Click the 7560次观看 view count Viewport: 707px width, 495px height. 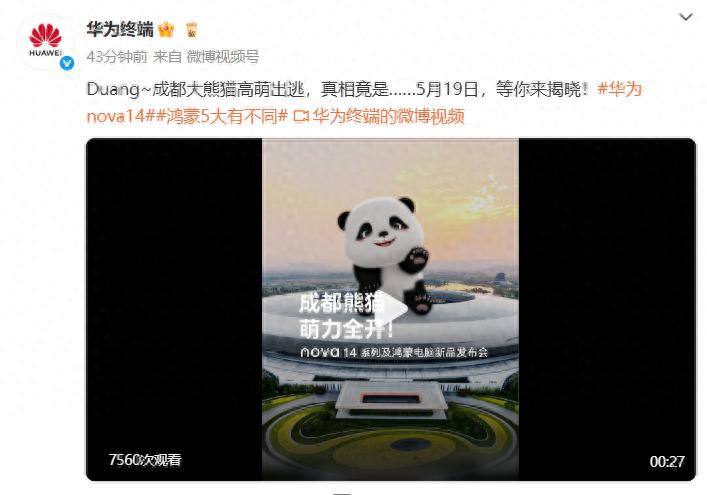tap(145, 459)
